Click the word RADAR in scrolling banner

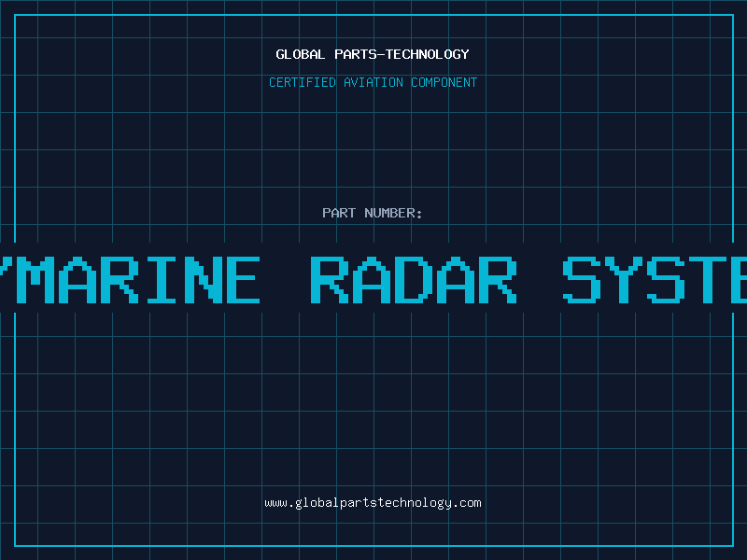(413, 280)
